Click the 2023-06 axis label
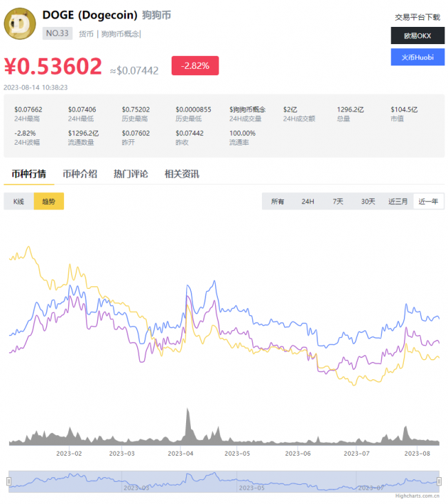 coord(298,454)
